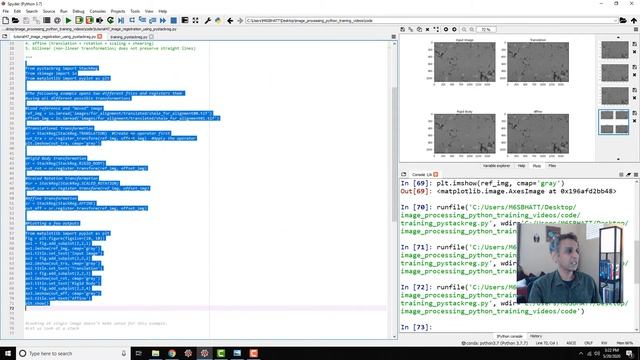Open the History tab below the console
This screenshot has width=640, height=360.
click(536, 336)
